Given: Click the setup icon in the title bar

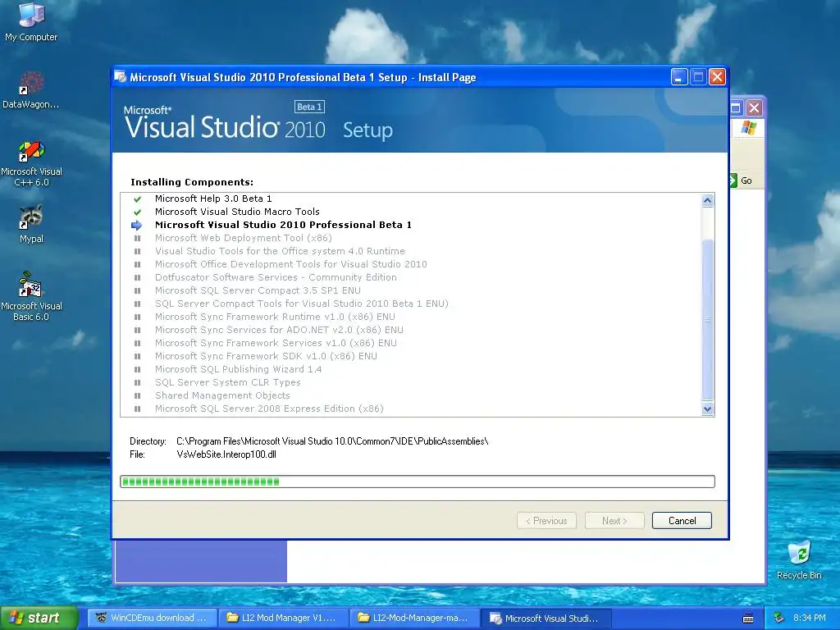Looking at the screenshot, I should coord(121,77).
